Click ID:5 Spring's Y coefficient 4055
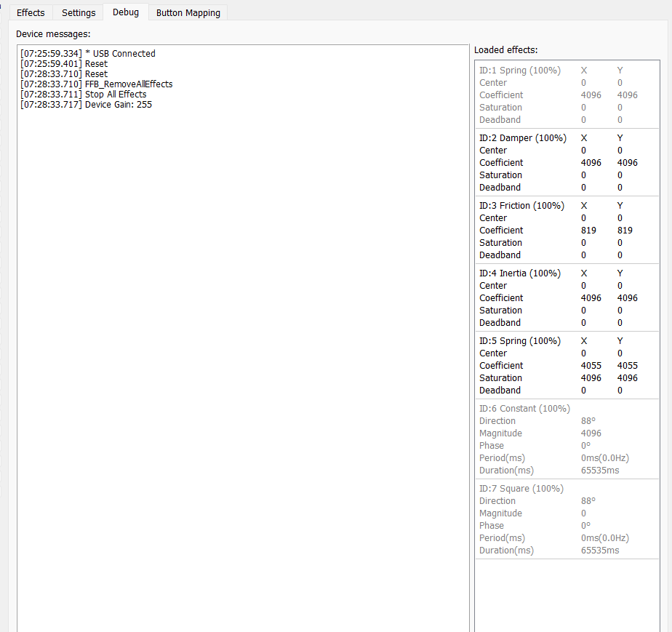Image resolution: width=672 pixels, height=632 pixels. [628, 366]
